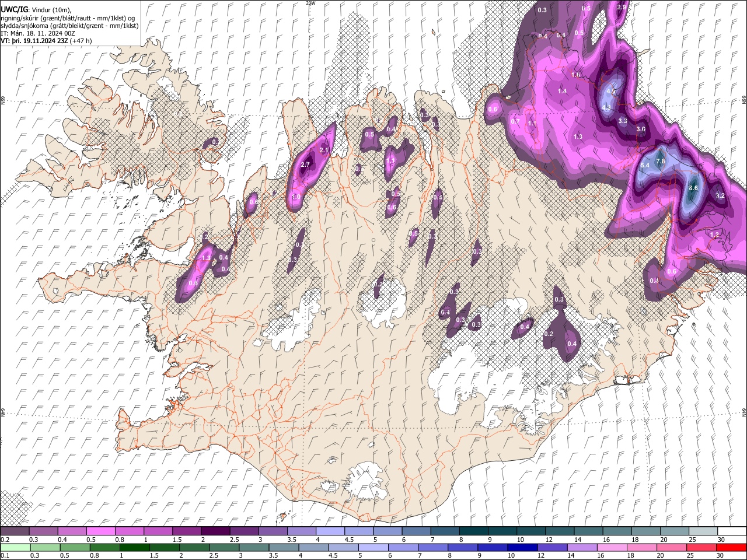Click the "(+47 h)" forecast offset text

point(81,41)
